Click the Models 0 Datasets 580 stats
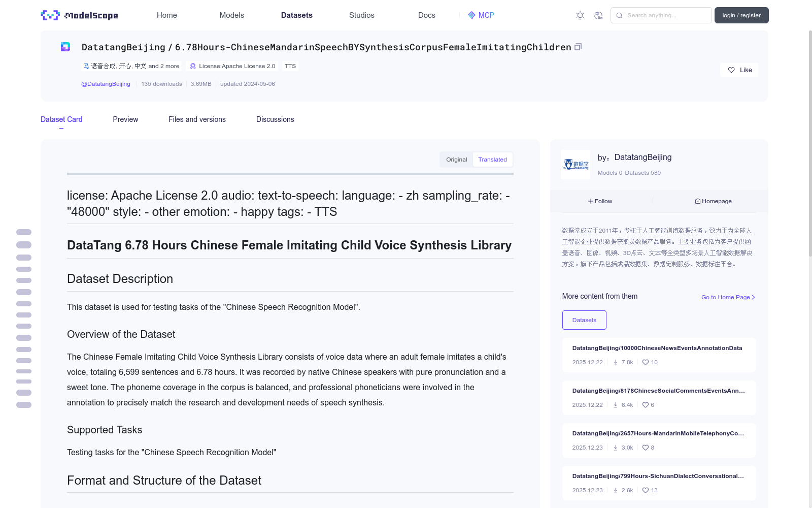The image size is (812, 508). click(x=629, y=173)
